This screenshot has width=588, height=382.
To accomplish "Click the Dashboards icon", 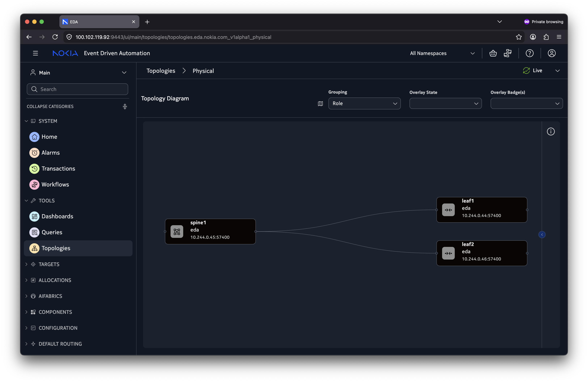I will [x=34, y=217].
